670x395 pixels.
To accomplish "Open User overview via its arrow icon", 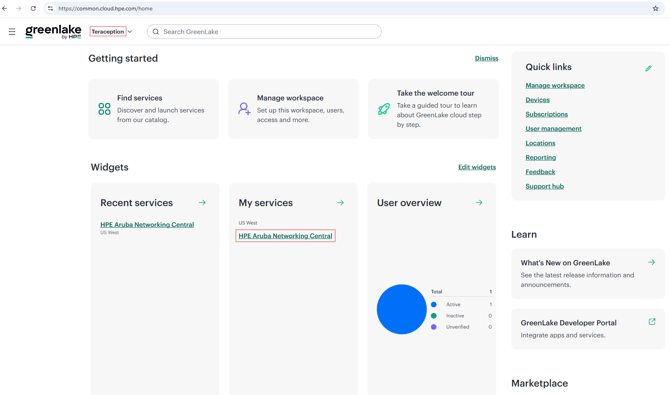I will pyautogui.click(x=479, y=203).
